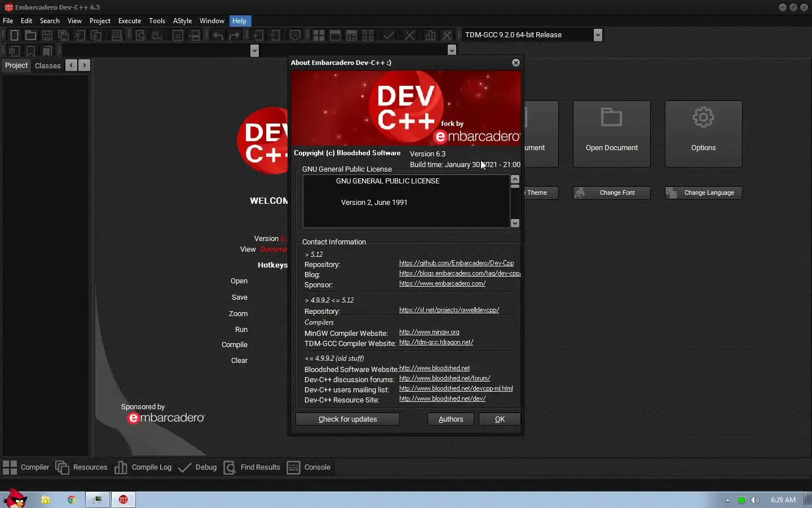This screenshot has width=812, height=508.
Task: Click the Redo arrow icon
Action: [x=234, y=35]
